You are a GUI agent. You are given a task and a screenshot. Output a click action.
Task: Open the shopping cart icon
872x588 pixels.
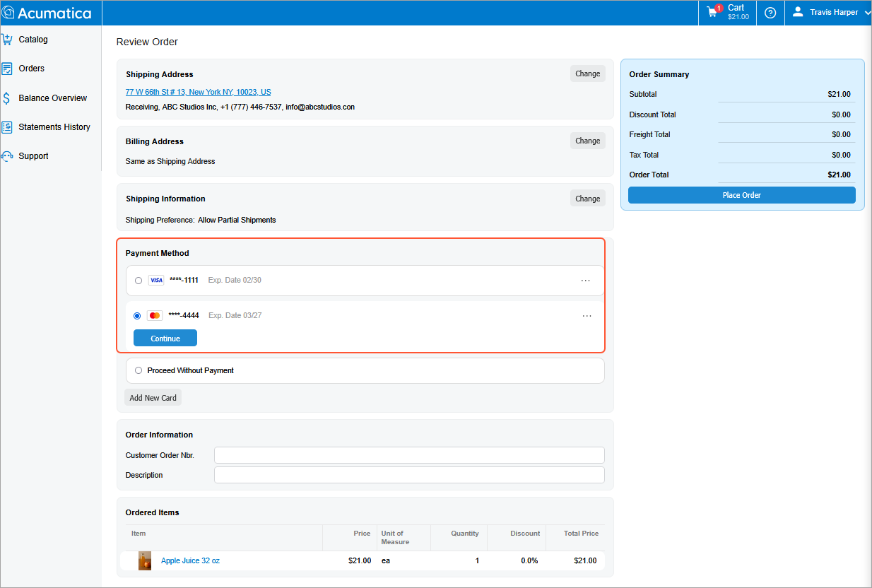click(x=712, y=12)
